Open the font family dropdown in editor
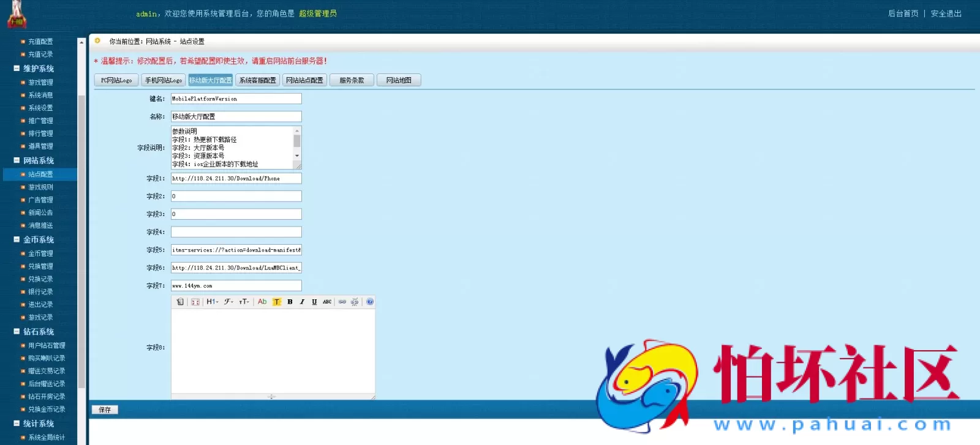Screen dimensions: 980x445 point(228,302)
